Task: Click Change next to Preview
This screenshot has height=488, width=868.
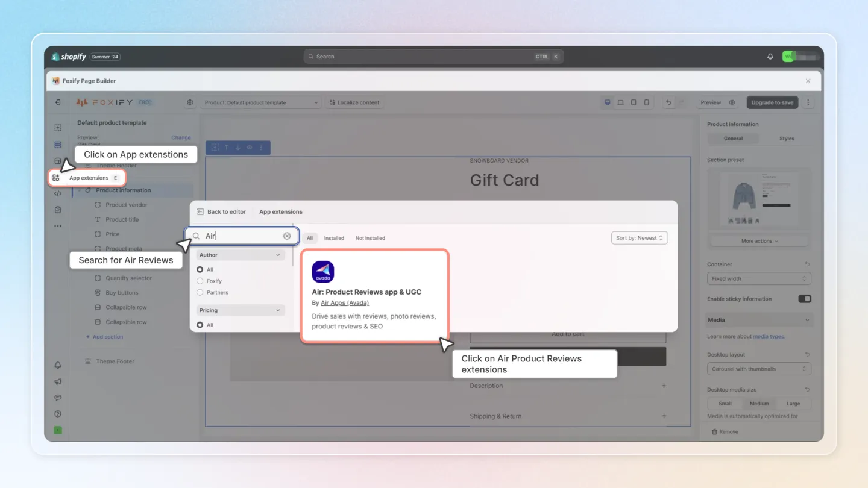Action: 181,138
